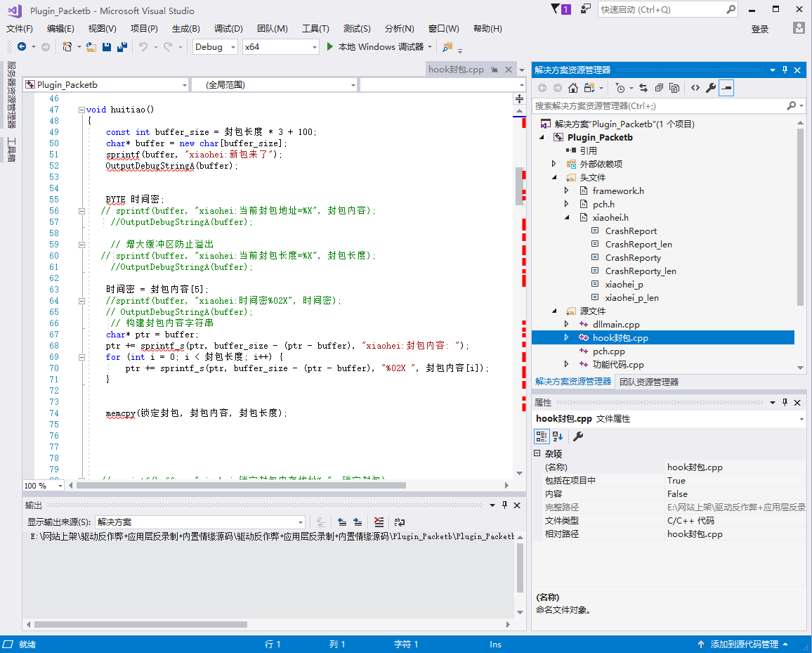Clear all output with the clear icon

pos(379,522)
